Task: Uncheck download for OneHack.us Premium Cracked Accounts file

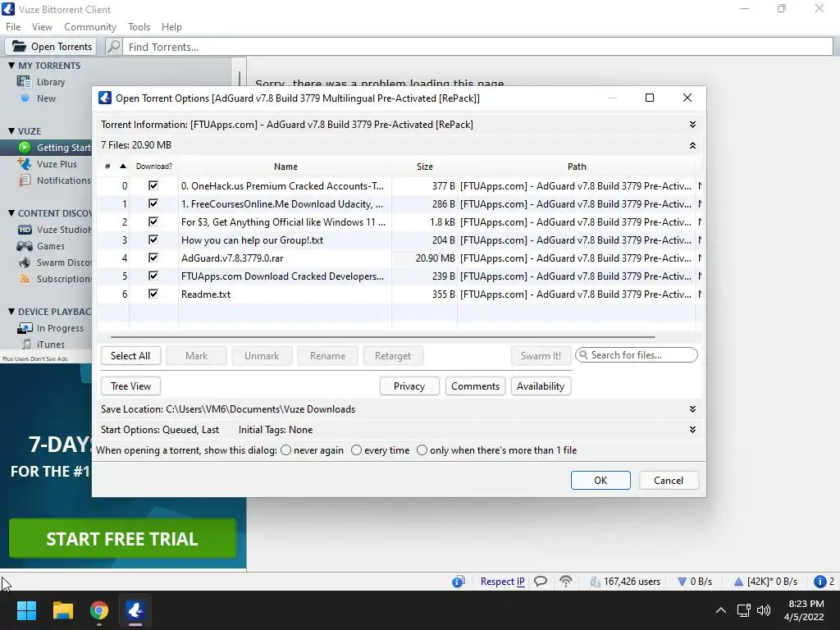Action: pos(153,185)
